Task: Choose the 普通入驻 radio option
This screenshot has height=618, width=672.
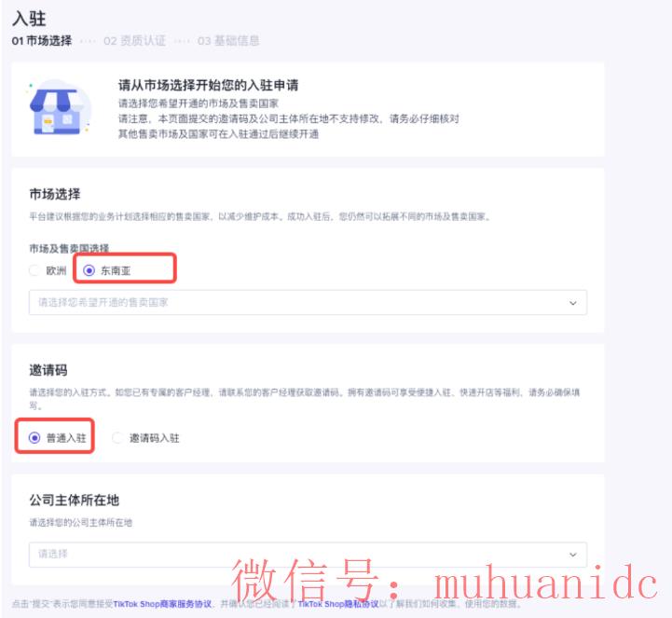Action: pyautogui.click(x=34, y=437)
